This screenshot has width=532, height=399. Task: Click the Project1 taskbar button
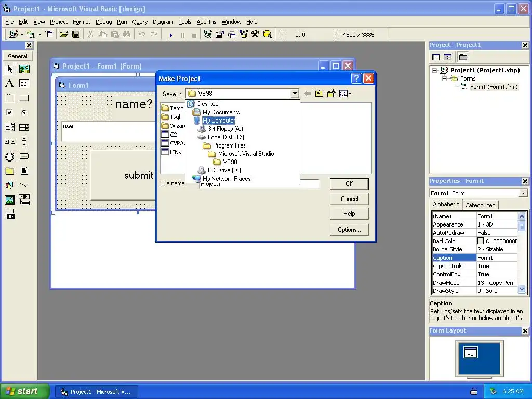(97, 392)
